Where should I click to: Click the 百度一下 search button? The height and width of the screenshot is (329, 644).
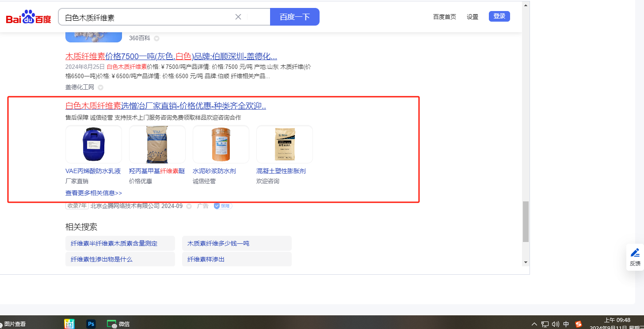point(295,17)
